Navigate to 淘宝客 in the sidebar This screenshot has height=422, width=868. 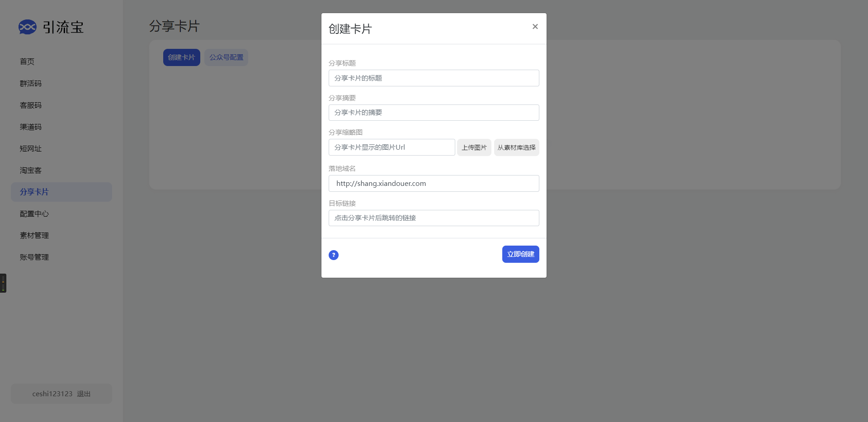[x=61, y=170]
